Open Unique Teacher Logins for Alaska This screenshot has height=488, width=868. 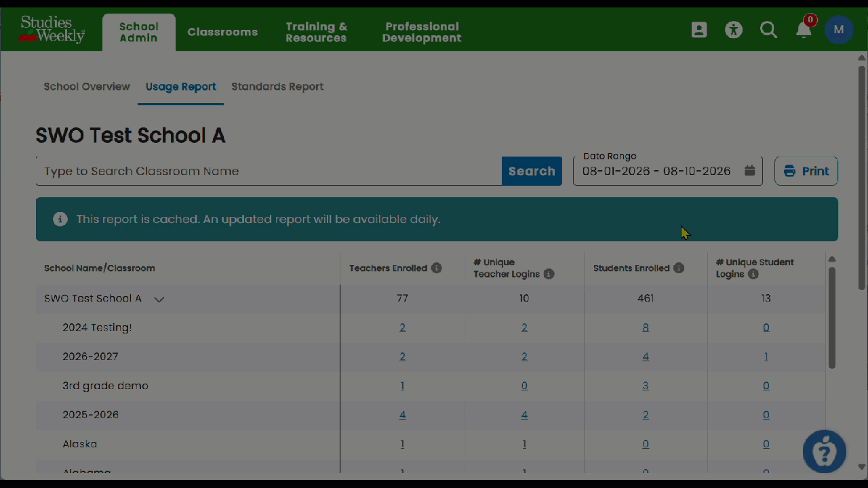pos(524,444)
